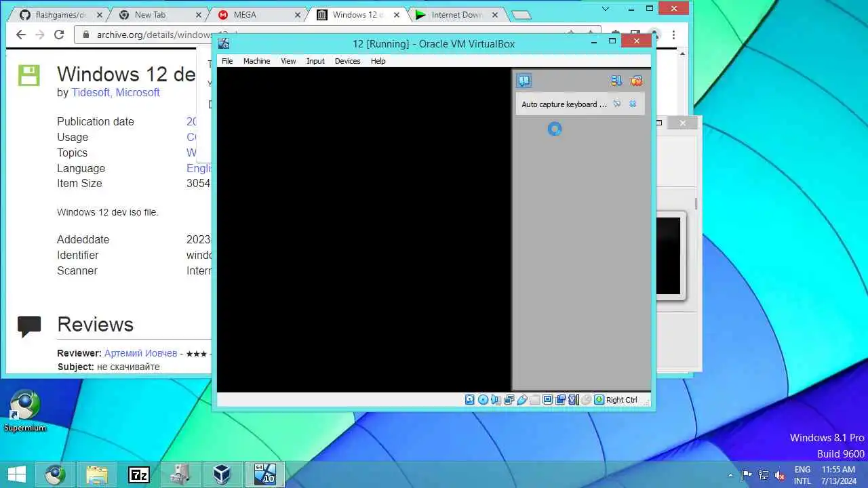Go forward in the browser
868x488 pixels.
click(x=40, y=35)
